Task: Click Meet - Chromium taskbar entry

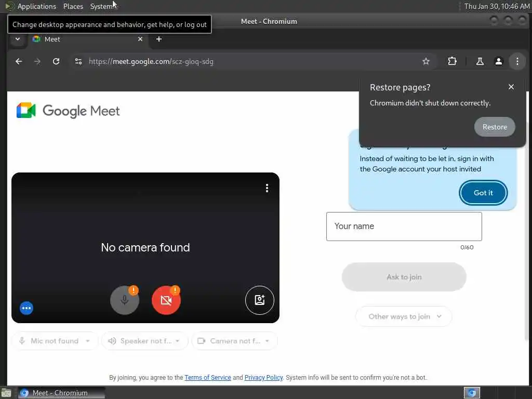Action: [61, 393]
